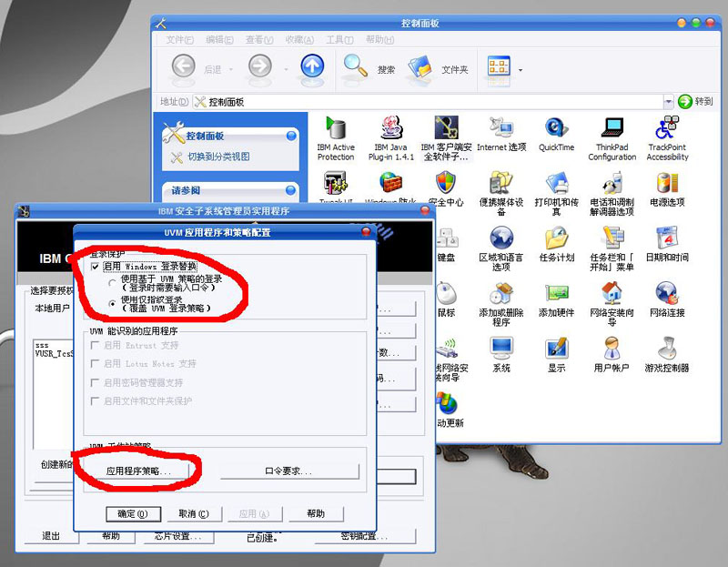Image resolution: width=728 pixels, height=567 pixels.
Task: Open the forward history dropdown arrow
Action: 286,70
